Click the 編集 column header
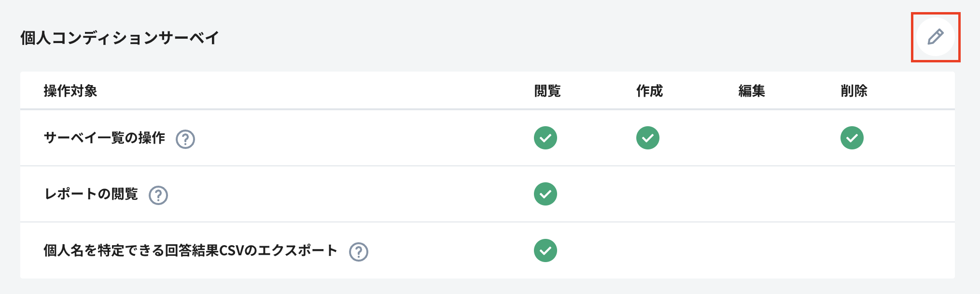 coord(752,91)
